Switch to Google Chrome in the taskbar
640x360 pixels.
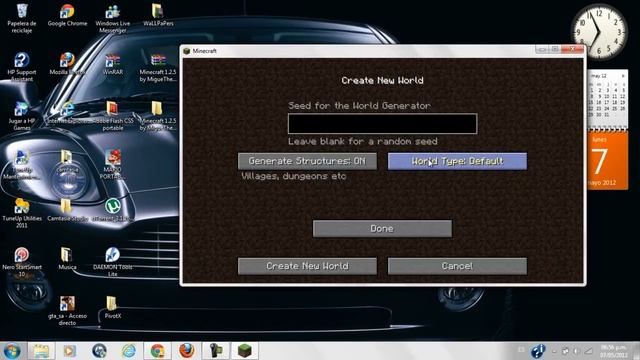point(158,351)
